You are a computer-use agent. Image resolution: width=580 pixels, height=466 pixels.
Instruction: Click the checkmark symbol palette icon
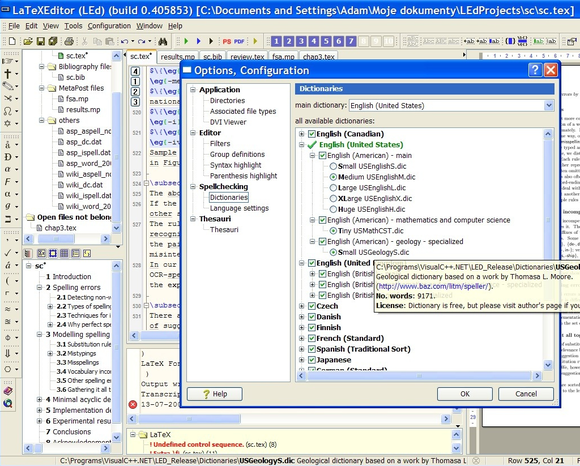coord(7,253)
